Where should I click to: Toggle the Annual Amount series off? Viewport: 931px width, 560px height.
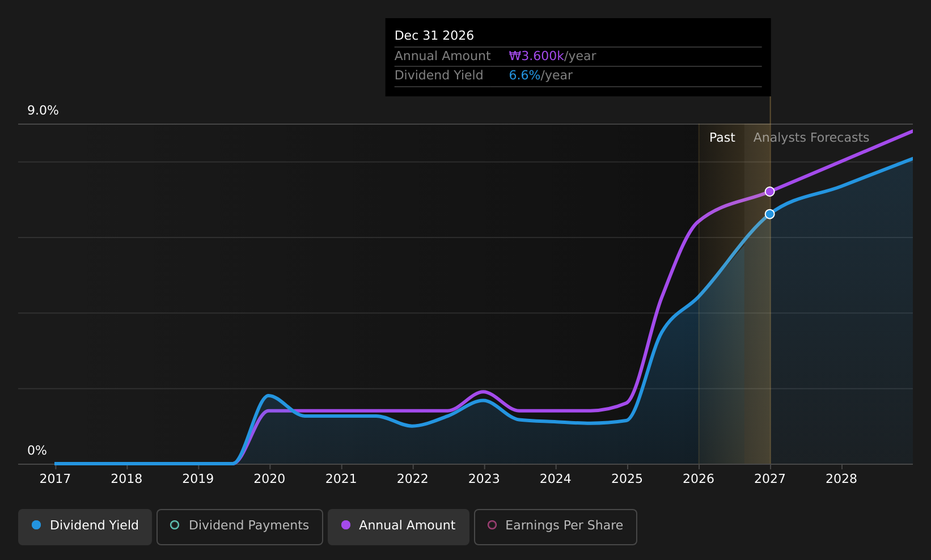coord(398,527)
